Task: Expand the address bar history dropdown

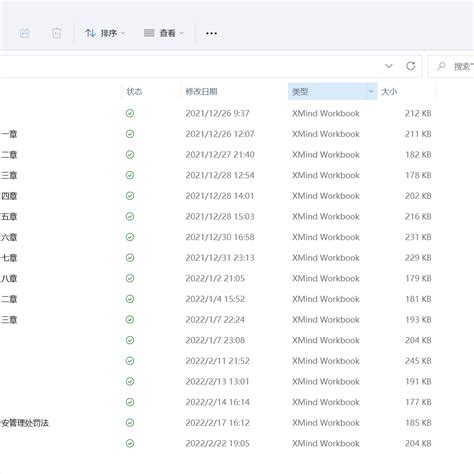Action: 389,66
